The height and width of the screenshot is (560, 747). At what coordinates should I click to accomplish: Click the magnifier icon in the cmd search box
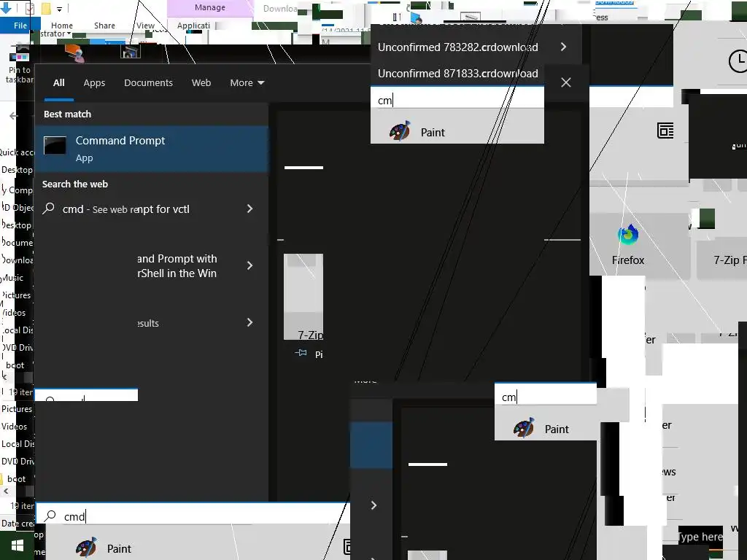tap(50, 516)
